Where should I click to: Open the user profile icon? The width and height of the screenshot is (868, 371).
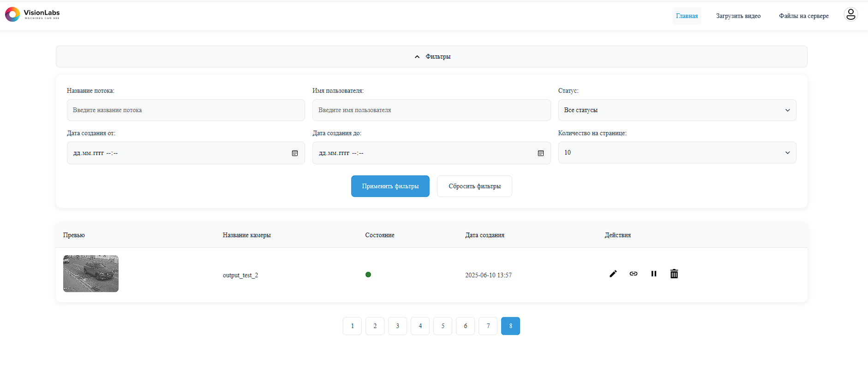850,15
